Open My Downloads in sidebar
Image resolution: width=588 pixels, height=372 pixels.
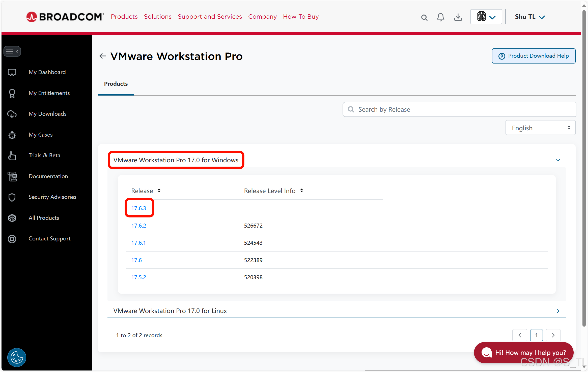coord(47,114)
